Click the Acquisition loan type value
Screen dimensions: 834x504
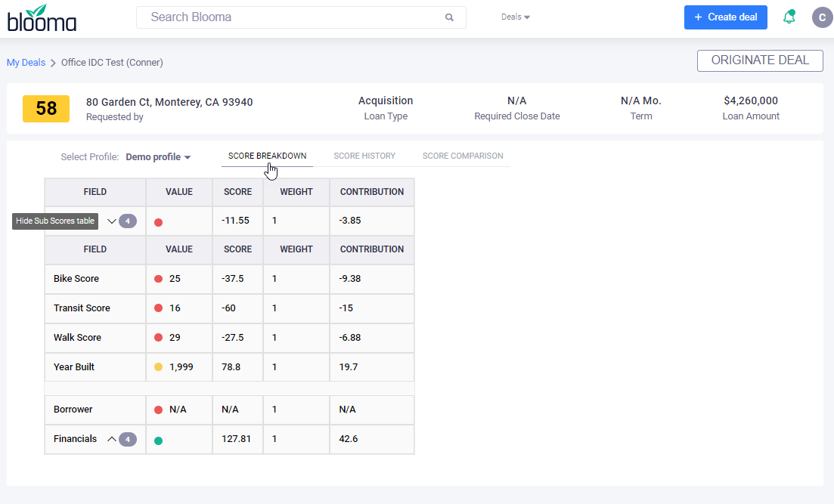click(x=386, y=100)
